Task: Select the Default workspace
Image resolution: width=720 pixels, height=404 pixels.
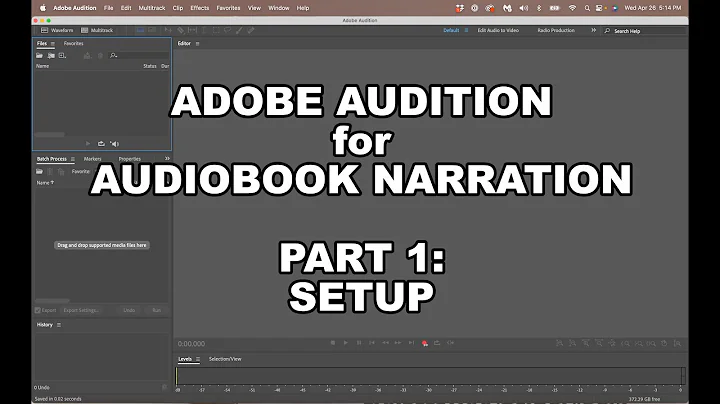Action: click(451, 30)
